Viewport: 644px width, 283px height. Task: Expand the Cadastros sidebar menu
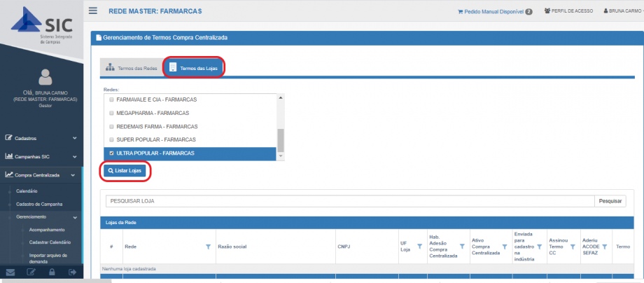tap(41, 138)
